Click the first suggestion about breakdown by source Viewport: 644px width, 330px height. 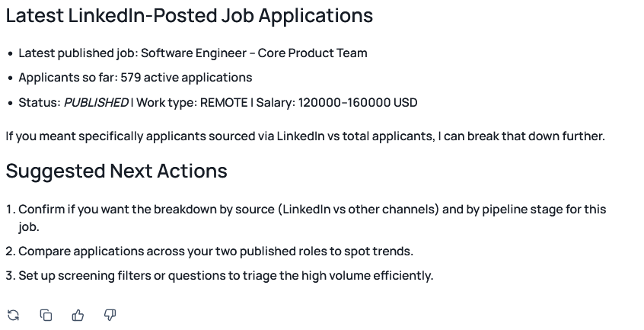point(312,210)
